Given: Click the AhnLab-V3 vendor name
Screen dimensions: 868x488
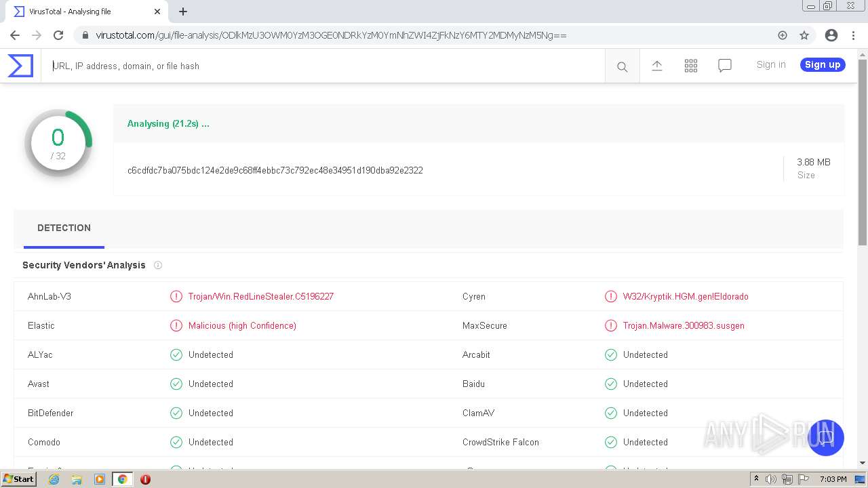Looking at the screenshot, I should pos(50,296).
